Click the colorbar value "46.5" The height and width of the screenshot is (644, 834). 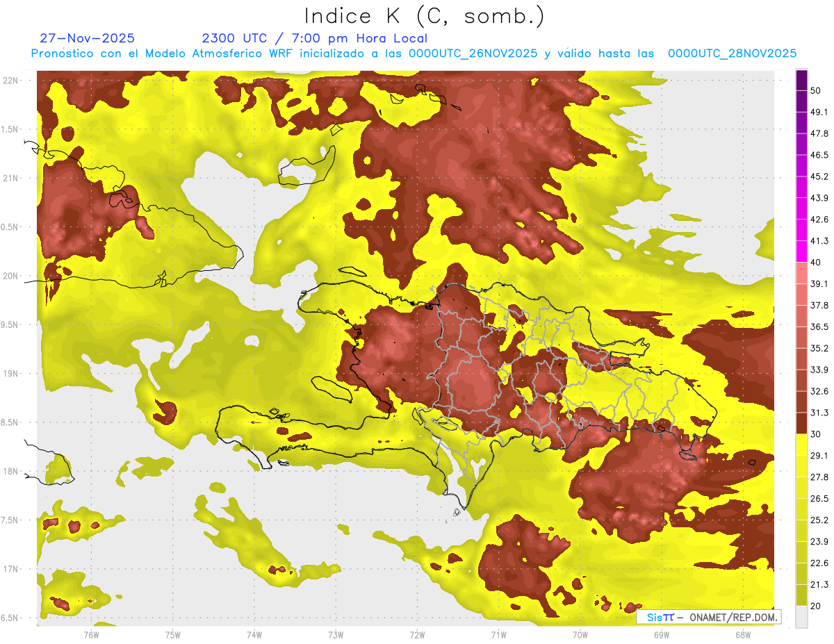coord(819,155)
